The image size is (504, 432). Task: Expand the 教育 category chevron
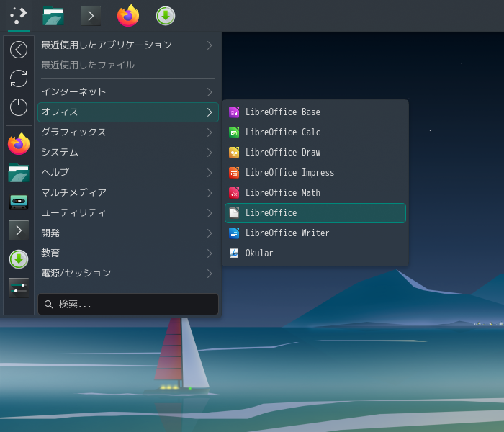click(210, 253)
